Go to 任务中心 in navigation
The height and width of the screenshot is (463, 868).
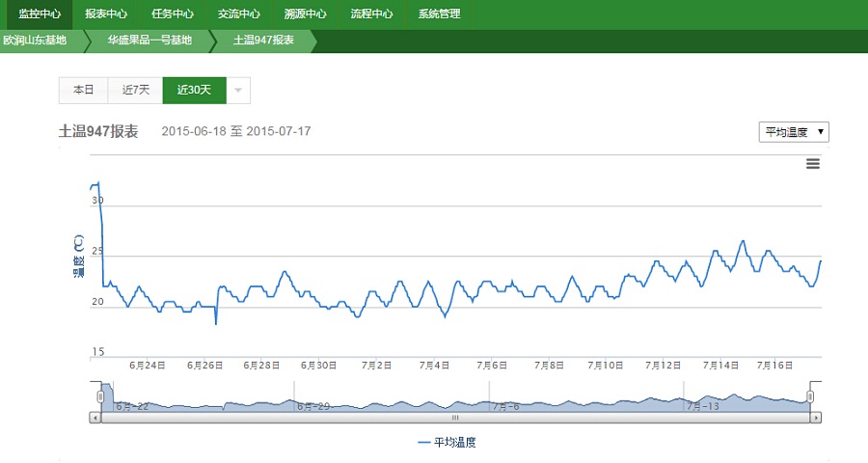(x=173, y=14)
